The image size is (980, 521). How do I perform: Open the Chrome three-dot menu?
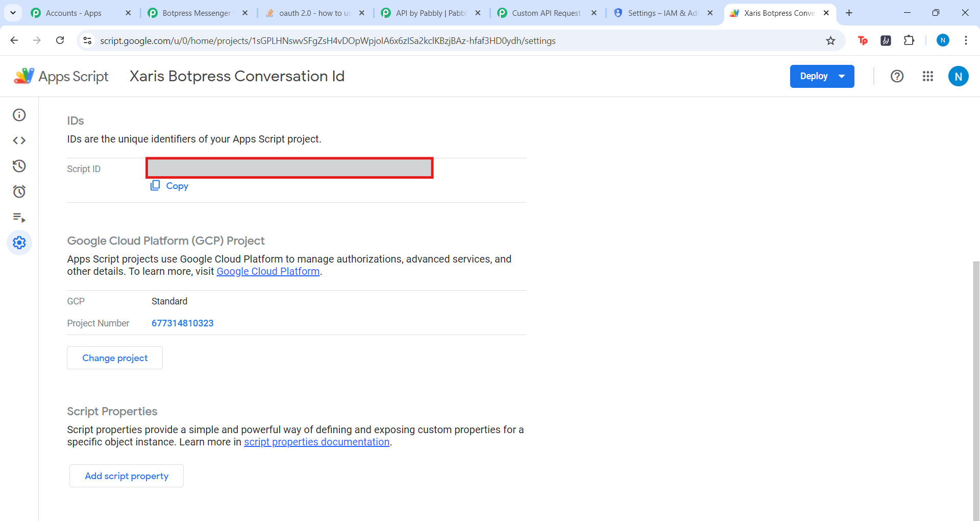pos(966,40)
